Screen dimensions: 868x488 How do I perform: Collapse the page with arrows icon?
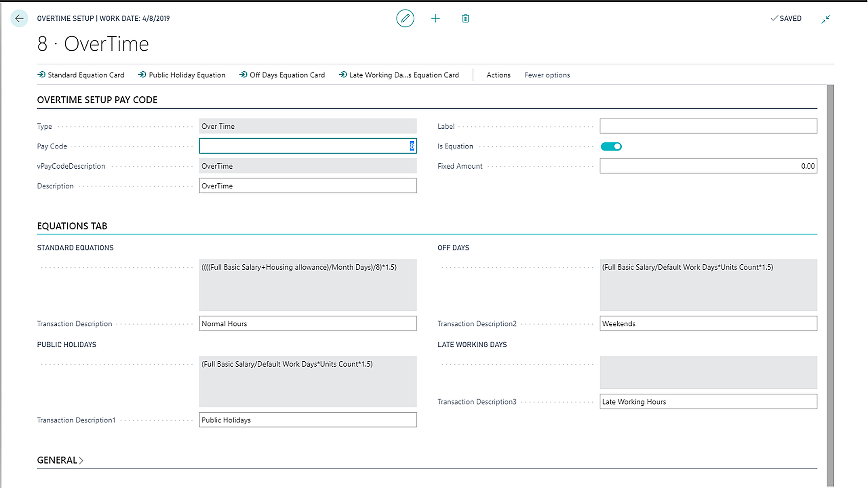click(x=826, y=19)
